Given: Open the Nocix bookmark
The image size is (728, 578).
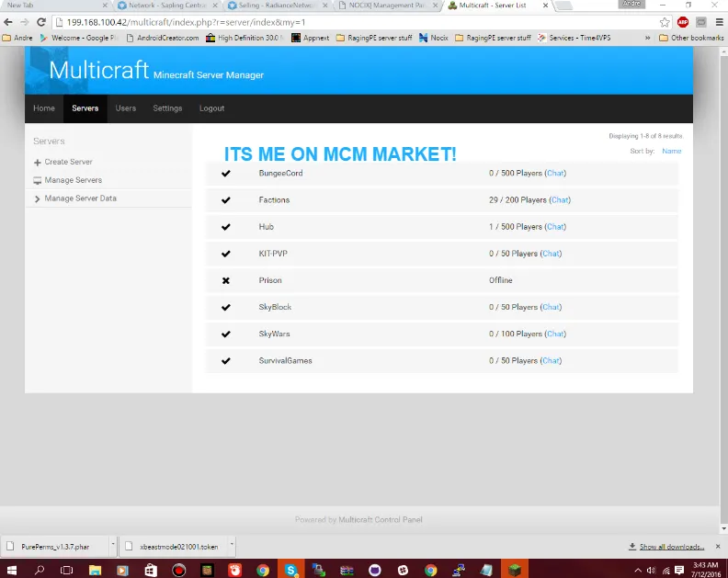Looking at the screenshot, I should [434, 38].
